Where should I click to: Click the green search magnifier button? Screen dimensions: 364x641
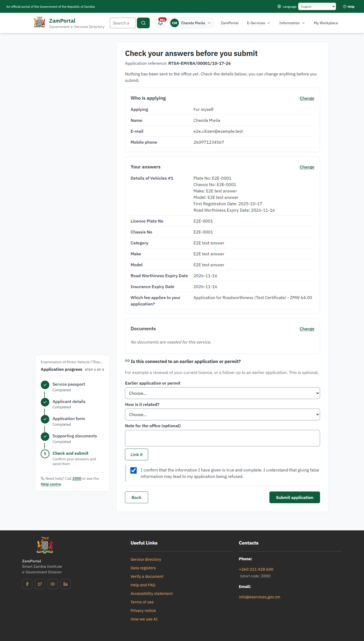pyautogui.click(x=143, y=23)
